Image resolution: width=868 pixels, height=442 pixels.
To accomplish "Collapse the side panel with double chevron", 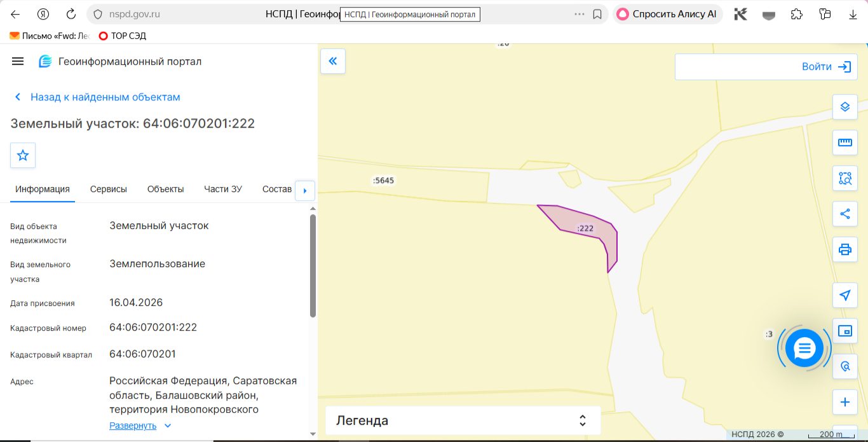I will pyautogui.click(x=333, y=61).
